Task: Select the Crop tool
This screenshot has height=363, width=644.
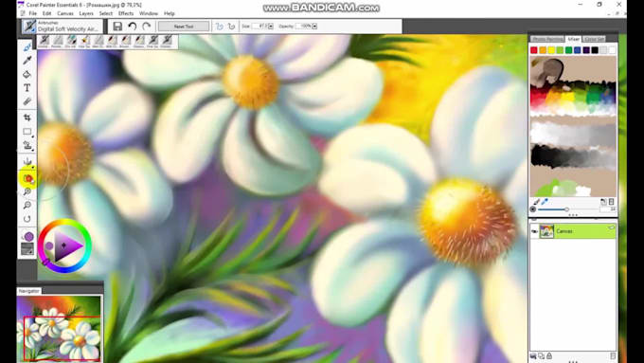Action: pos(27,118)
